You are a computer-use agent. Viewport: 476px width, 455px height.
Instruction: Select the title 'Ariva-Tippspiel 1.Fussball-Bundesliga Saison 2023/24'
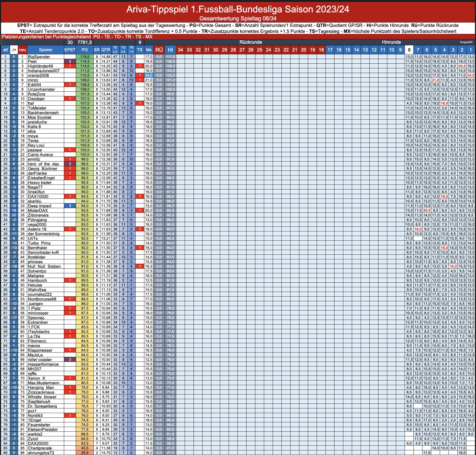238,9
